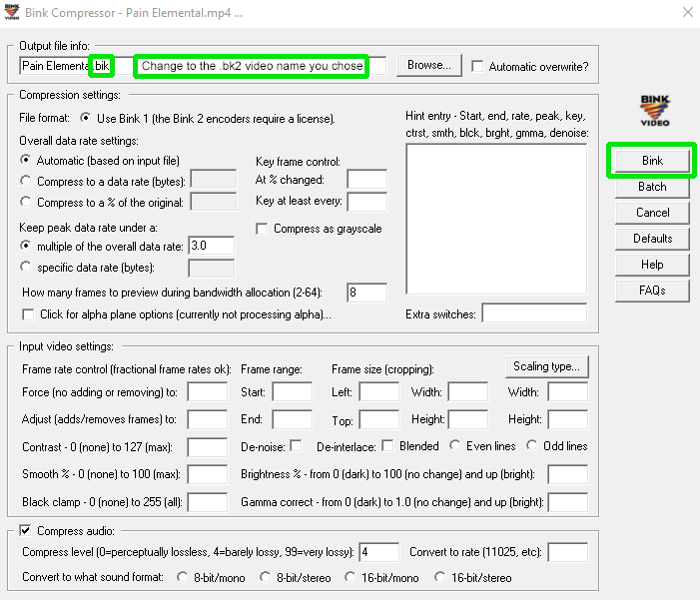Select 8-bit/mono sound format
The width and height of the screenshot is (700, 600).
click(x=182, y=577)
